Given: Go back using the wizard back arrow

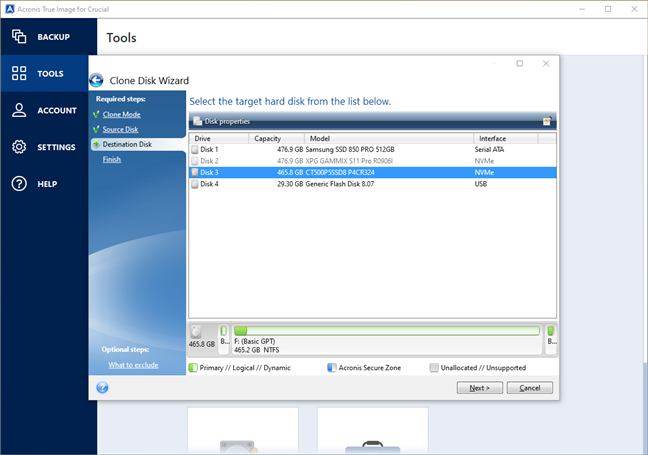Looking at the screenshot, I should (x=97, y=80).
